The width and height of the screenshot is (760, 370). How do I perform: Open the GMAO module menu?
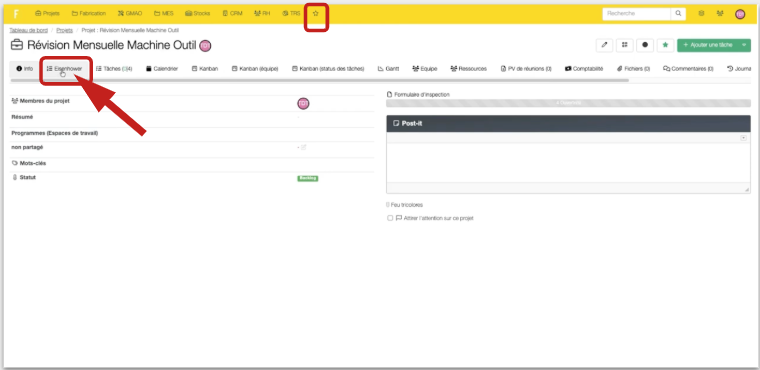130,14
